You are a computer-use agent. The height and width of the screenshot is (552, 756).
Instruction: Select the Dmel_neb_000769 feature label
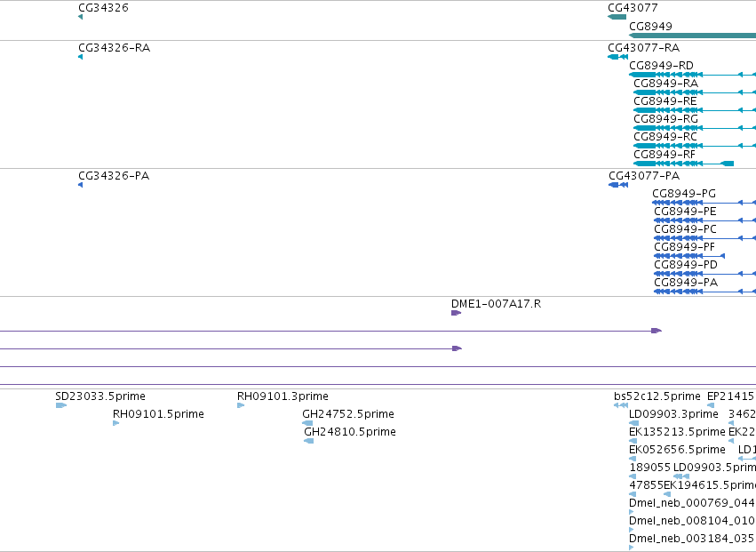click(x=692, y=503)
